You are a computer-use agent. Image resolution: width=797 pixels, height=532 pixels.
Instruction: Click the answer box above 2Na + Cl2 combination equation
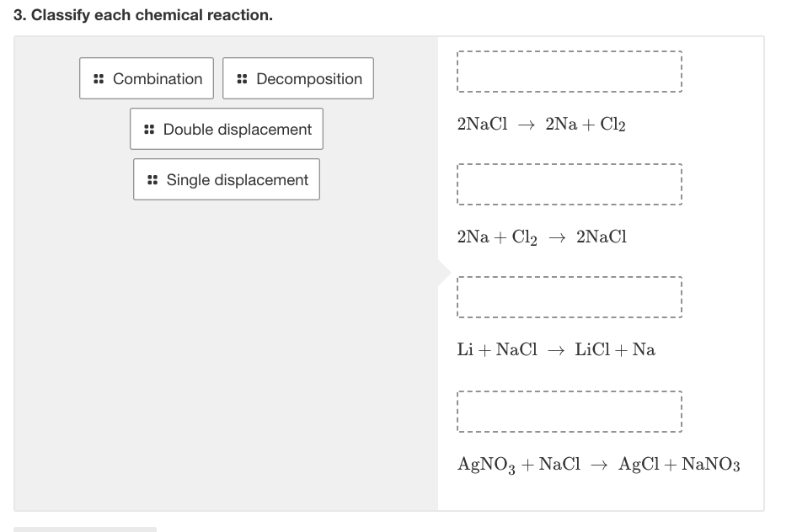(569, 184)
